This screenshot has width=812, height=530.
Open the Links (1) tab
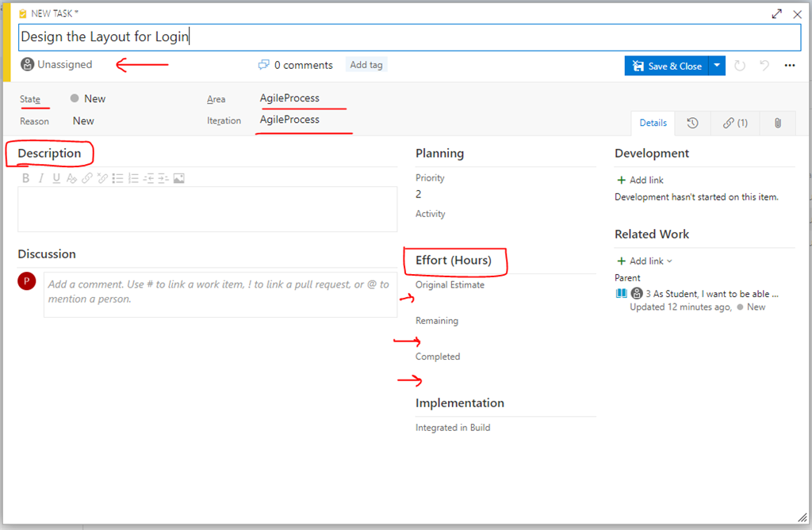tap(735, 123)
